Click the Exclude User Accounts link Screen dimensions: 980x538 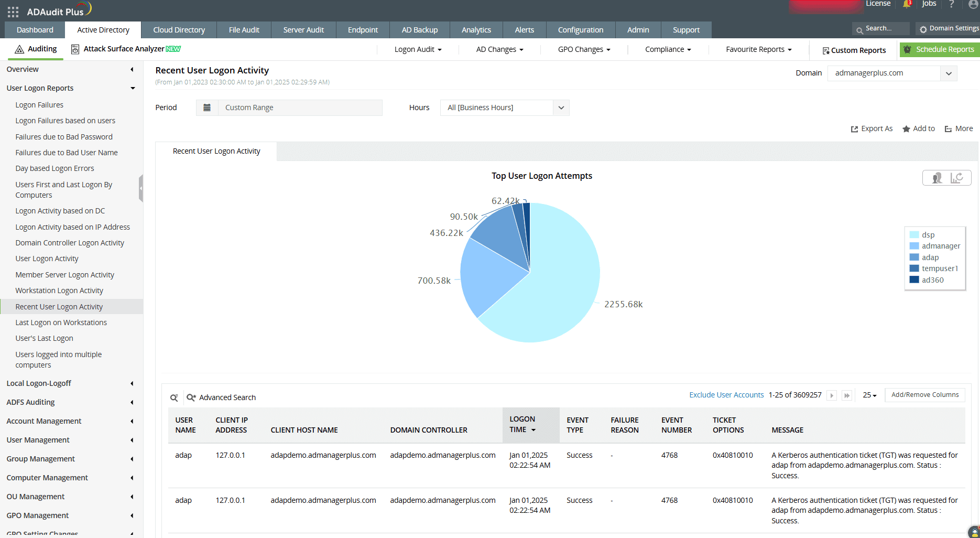726,395
